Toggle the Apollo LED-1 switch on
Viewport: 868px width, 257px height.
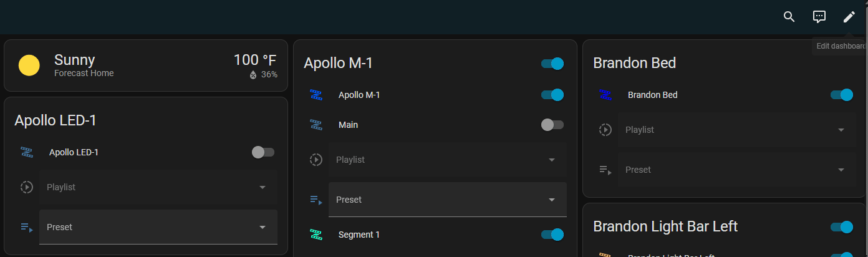(x=263, y=152)
